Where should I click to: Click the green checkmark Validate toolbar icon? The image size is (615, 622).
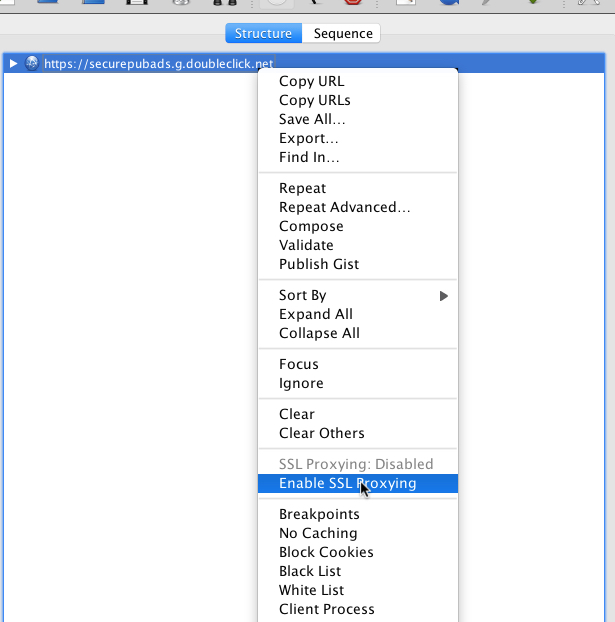(533, 2)
